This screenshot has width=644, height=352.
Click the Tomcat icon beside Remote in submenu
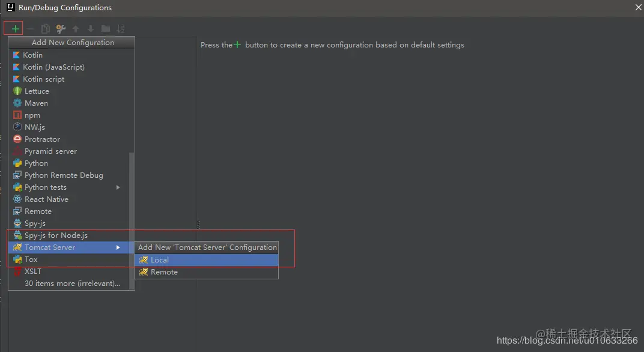pyautogui.click(x=144, y=272)
